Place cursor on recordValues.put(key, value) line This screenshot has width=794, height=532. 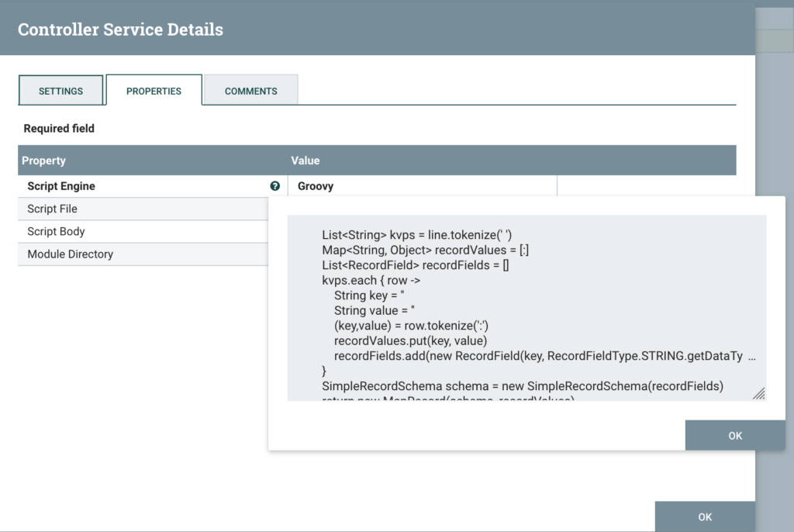[410, 340]
